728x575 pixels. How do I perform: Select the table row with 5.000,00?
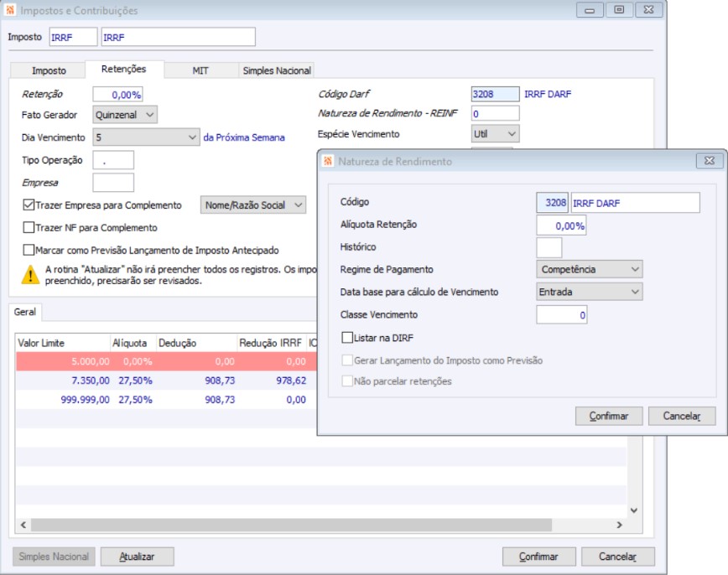(x=167, y=361)
